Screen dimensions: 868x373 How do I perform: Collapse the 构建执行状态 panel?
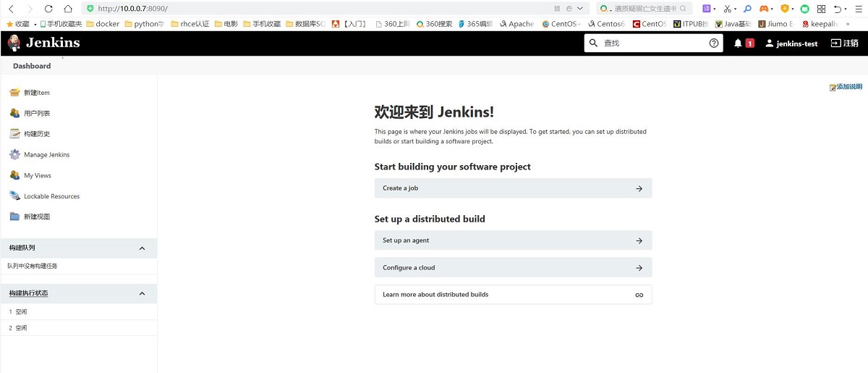[142, 293]
